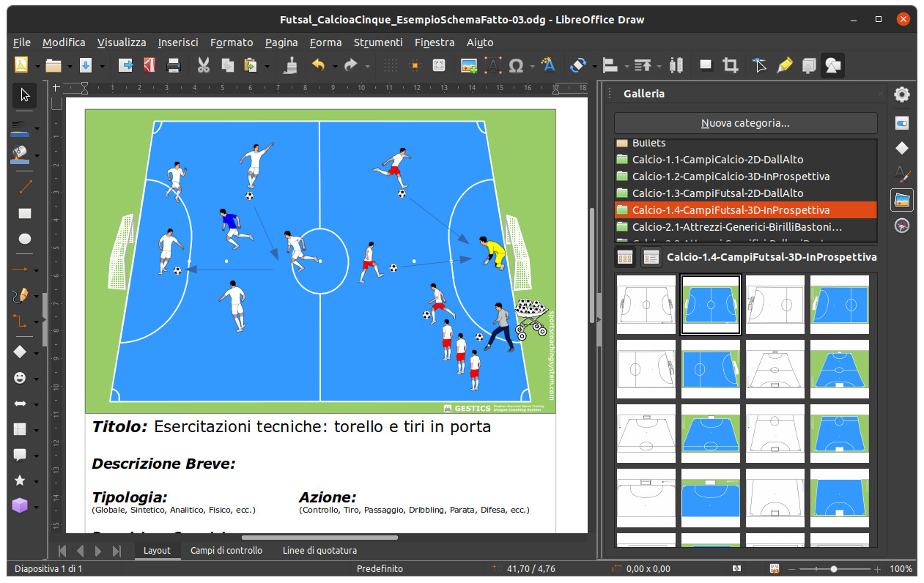Insert a text box from toolbar
This screenshot has width=924, height=583.
(x=492, y=66)
